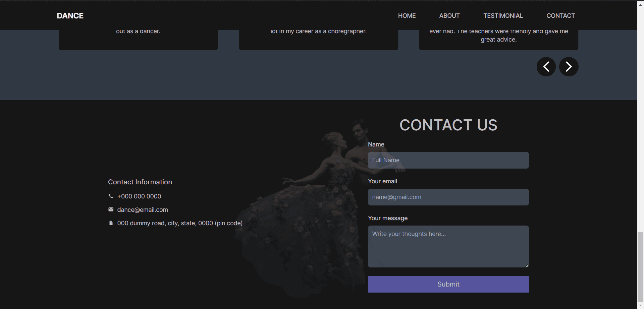Click the testimonial card ending 'great advice.'
The width and height of the screenshot is (644, 309).
pyautogui.click(x=498, y=40)
